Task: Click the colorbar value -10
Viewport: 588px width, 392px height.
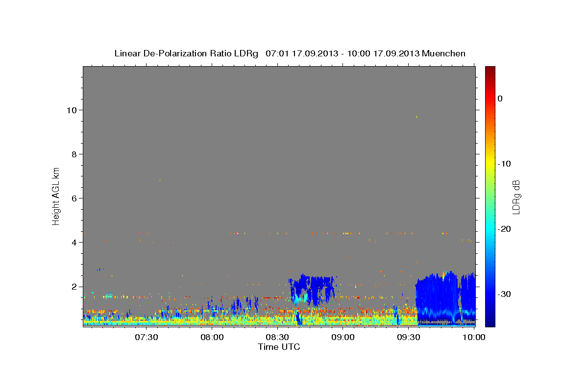Action: 504,164
